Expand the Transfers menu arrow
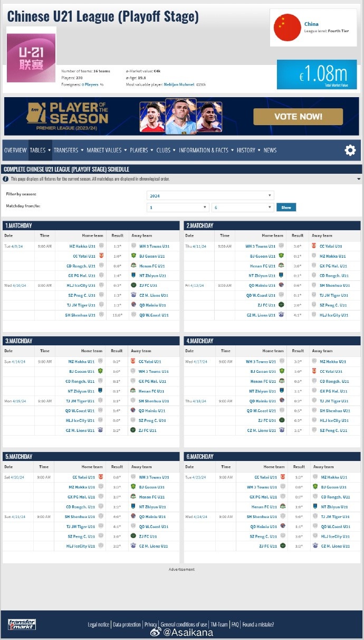This screenshot has width=364, height=640. (82, 150)
